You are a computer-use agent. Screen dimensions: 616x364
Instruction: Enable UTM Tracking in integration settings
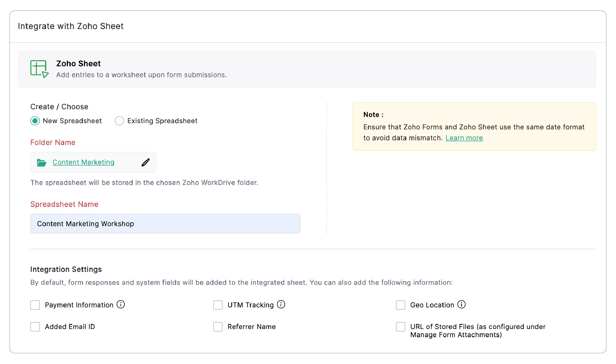[218, 305]
